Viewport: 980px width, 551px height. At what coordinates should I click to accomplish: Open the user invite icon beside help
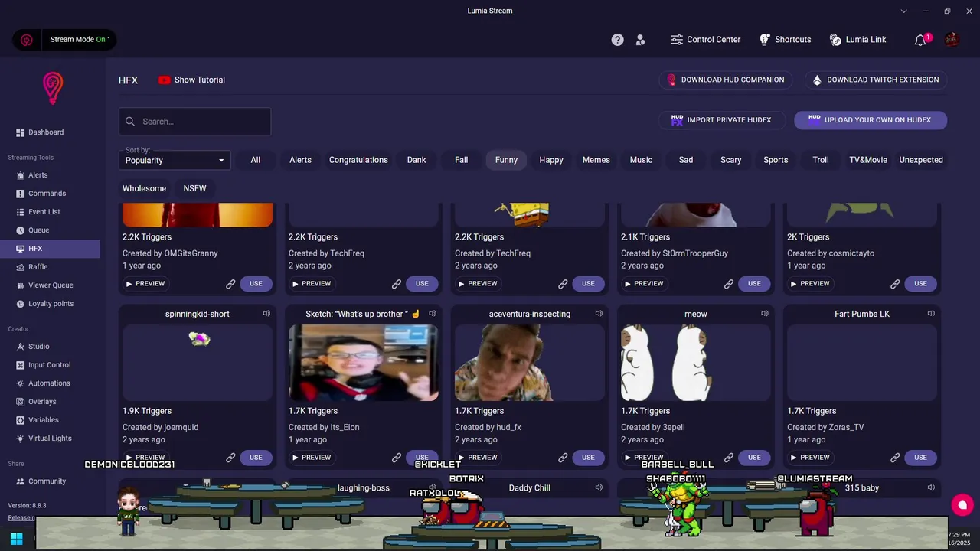click(640, 40)
